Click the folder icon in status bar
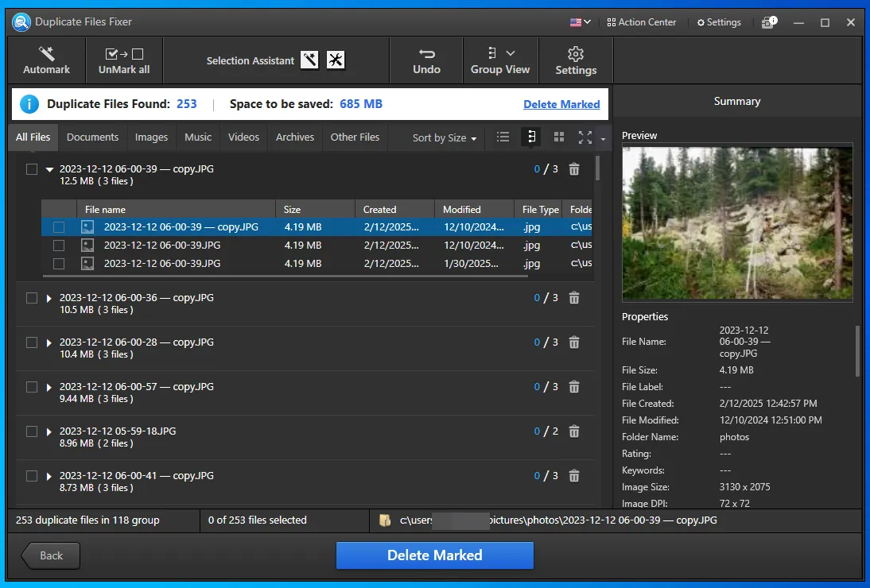Image resolution: width=870 pixels, height=588 pixels. click(385, 520)
